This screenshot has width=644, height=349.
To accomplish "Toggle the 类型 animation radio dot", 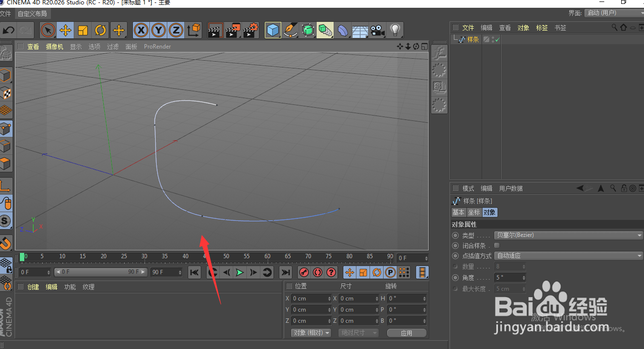I will point(455,235).
